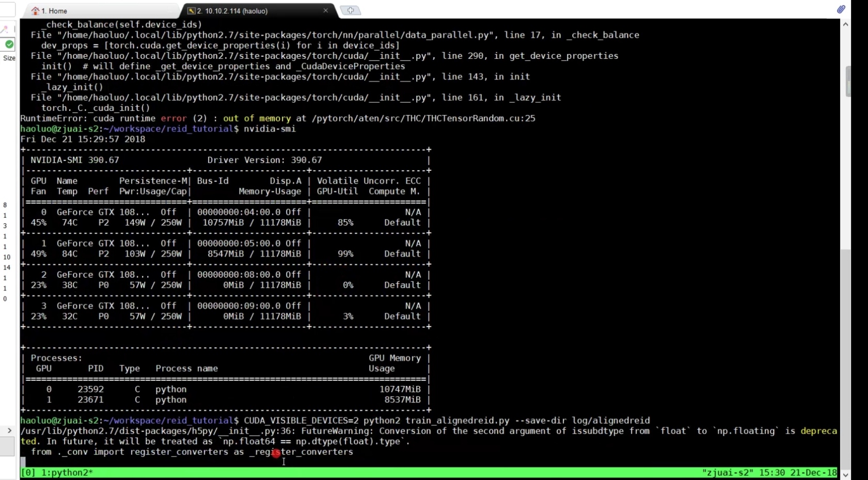Click the Processes: heading in nvidia-smi output

coord(56,358)
